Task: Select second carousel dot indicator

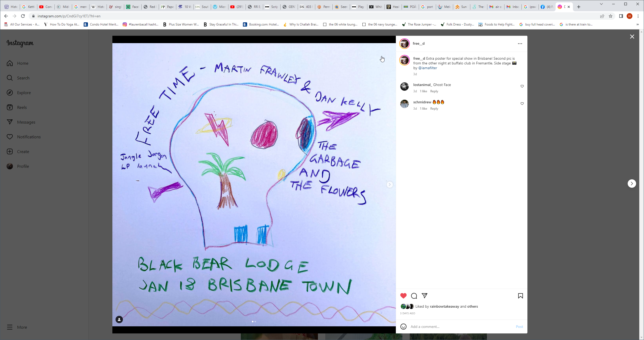Action: click(255, 321)
